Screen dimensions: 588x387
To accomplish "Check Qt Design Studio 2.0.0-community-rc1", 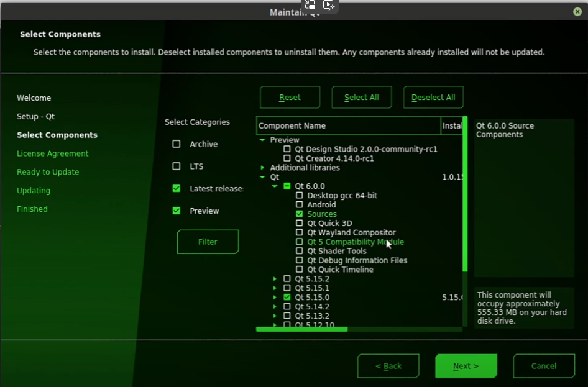I will 287,149.
